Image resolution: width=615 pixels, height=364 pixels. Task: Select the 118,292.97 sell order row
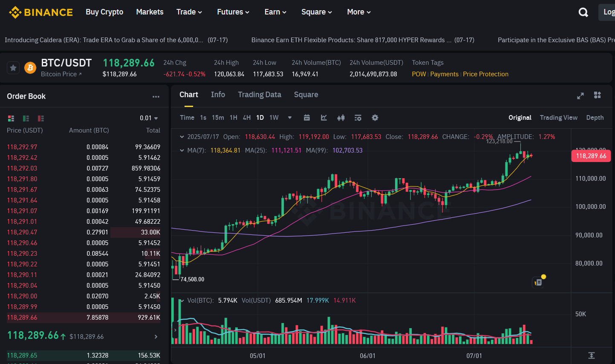click(84, 147)
